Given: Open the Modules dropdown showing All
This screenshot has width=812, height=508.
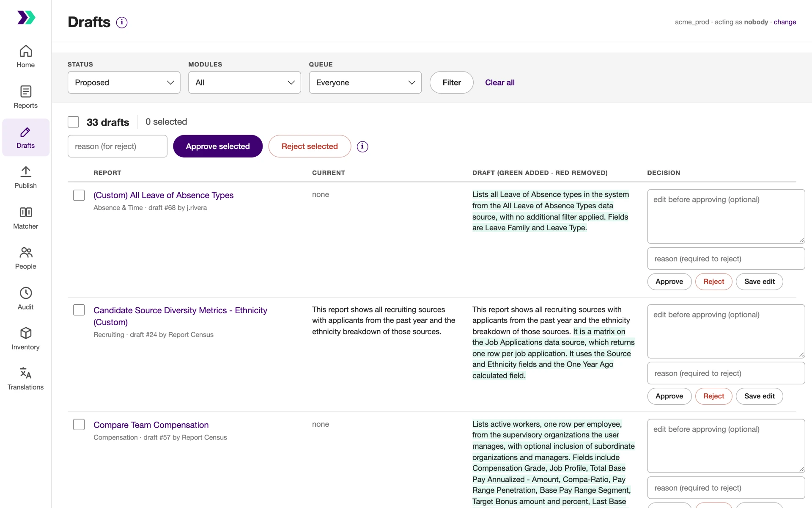Looking at the screenshot, I should (244, 83).
